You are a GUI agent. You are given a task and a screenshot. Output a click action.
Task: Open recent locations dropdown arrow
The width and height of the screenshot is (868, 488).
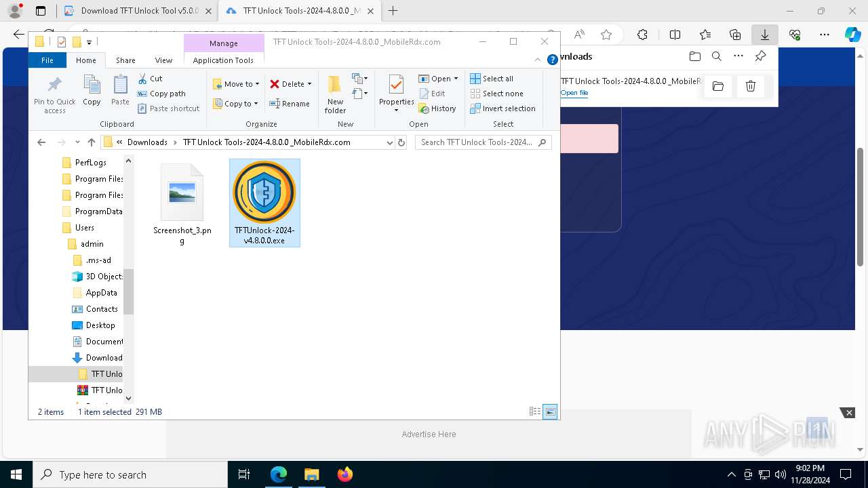(77, 142)
